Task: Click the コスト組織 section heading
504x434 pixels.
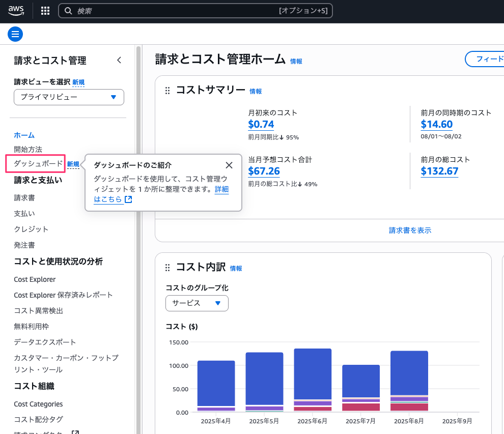Action: tap(34, 386)
